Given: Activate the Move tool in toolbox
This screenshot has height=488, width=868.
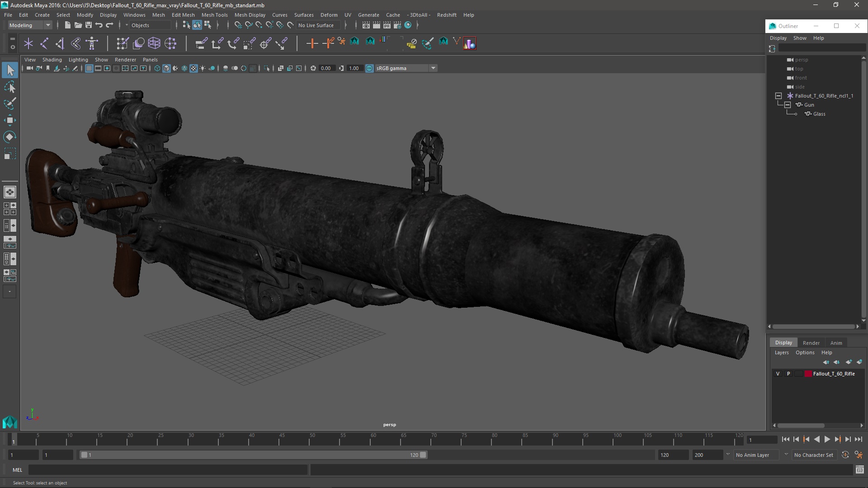Looking at the screenshot, I should click(x=10, y=120).
